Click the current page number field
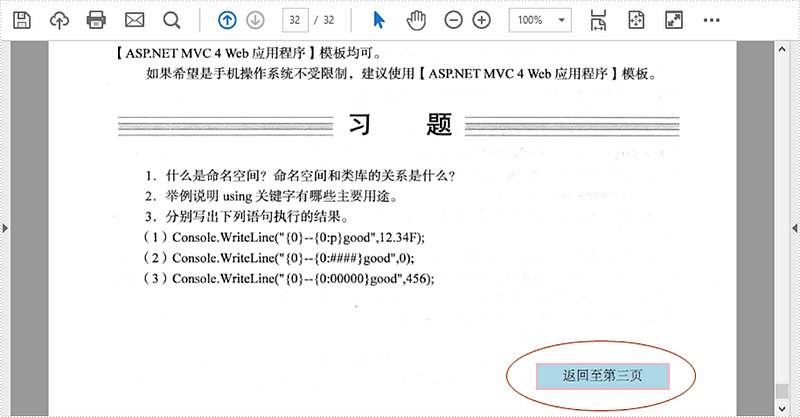 (294, 20)
